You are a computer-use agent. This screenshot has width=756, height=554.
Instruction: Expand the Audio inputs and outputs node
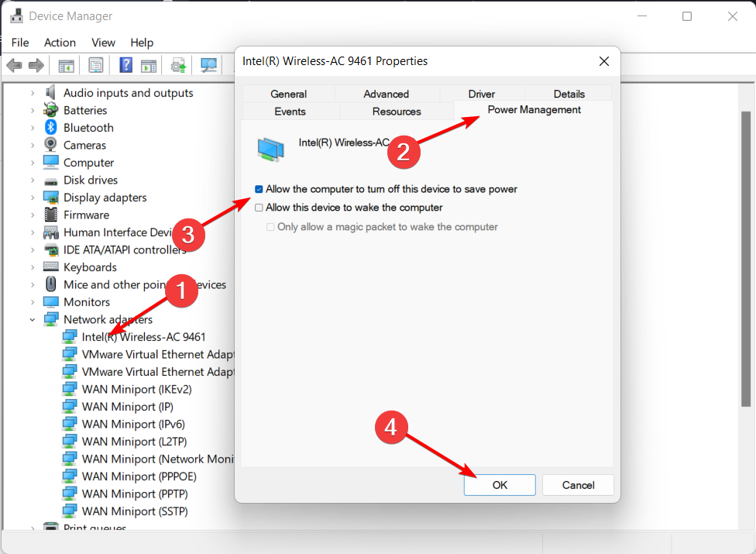coord(33,92)
